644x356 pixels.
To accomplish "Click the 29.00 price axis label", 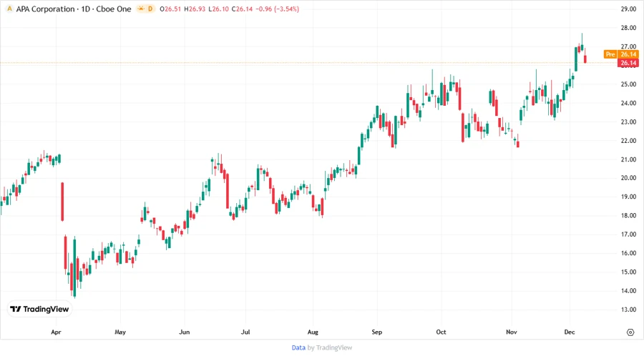I will tap(628, 9).
